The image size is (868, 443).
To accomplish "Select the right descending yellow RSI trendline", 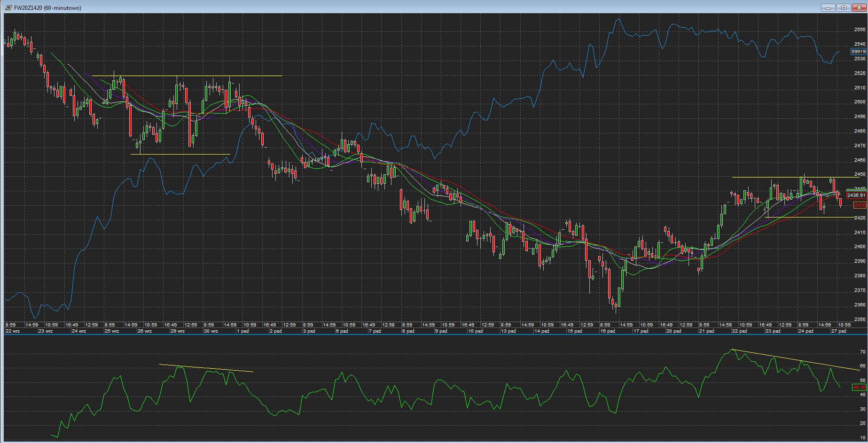I will pyautogui.click(x=794, y=359).
